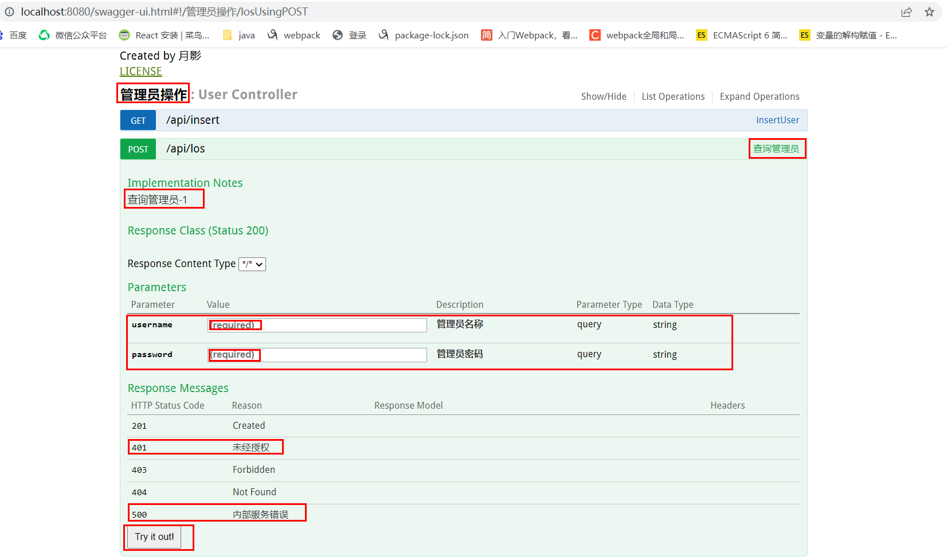Open the LICENSE link

click(x=141, y=72)
